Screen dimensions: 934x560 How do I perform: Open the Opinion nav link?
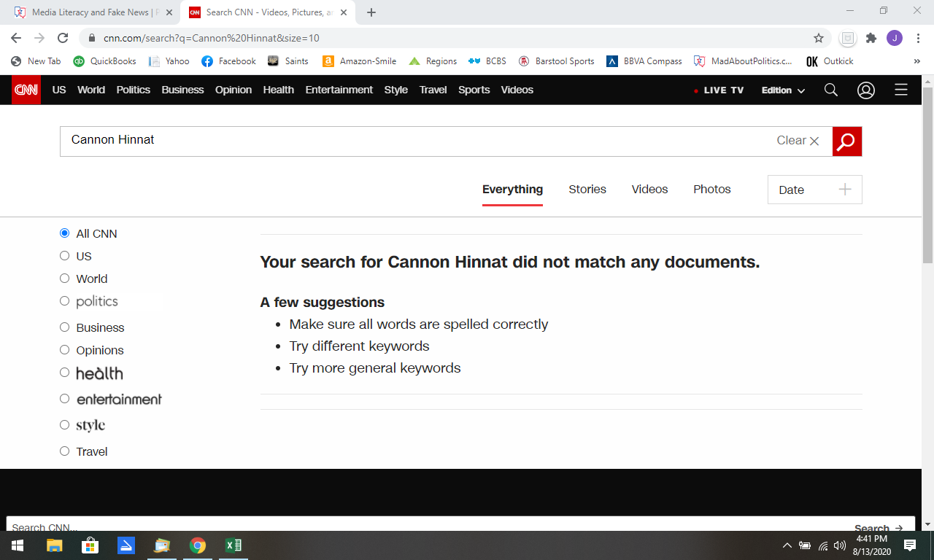(x=233, y=90)
